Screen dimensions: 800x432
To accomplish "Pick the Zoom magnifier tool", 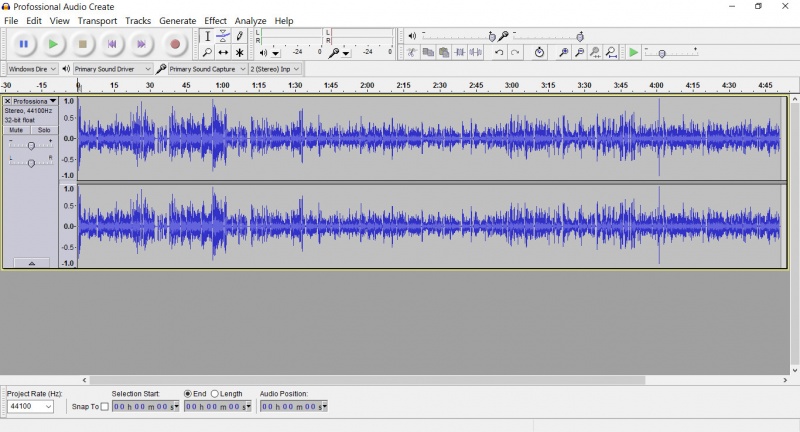I will (x=207, y=52).
